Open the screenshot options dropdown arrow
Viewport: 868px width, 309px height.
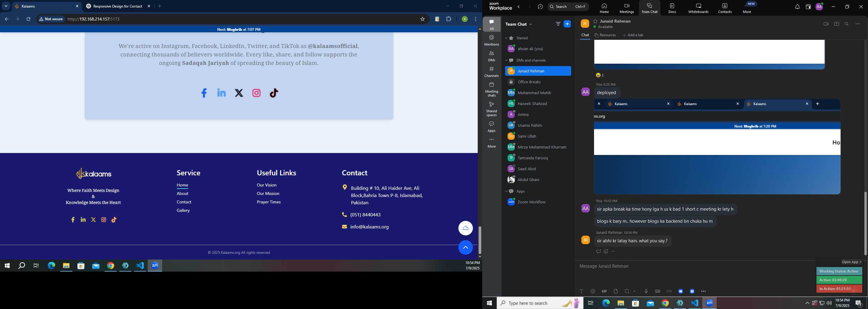point(634,291)
